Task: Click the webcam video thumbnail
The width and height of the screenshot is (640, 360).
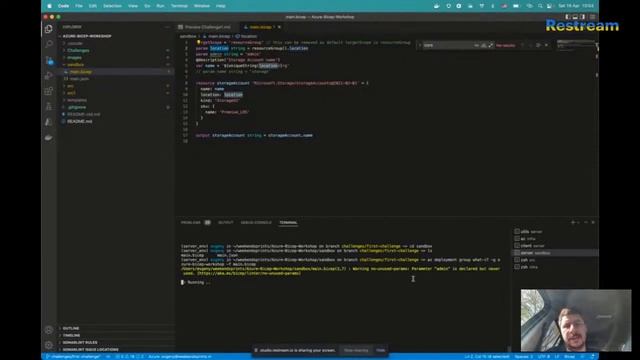Action: pyautogui.click(x=576, y=320)
